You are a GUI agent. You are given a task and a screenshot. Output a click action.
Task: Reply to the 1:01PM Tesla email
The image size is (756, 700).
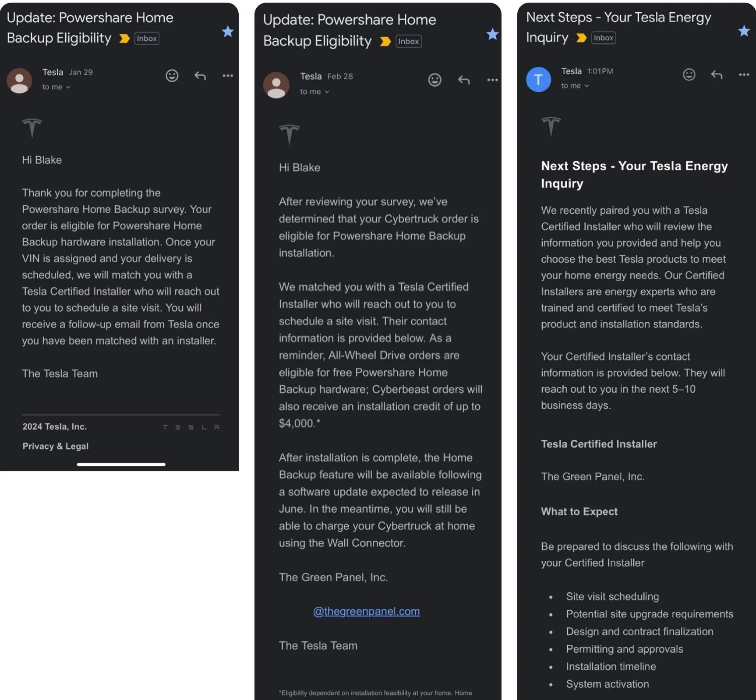pyautogui.click(x=717, y=74)
